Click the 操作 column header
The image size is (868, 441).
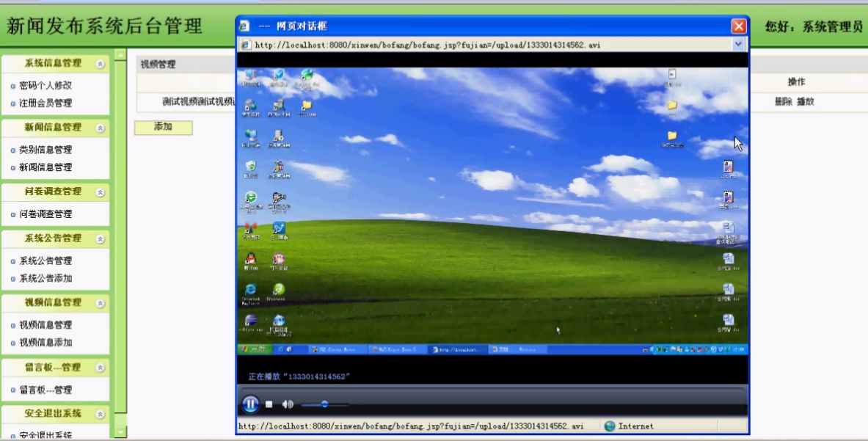797,82
